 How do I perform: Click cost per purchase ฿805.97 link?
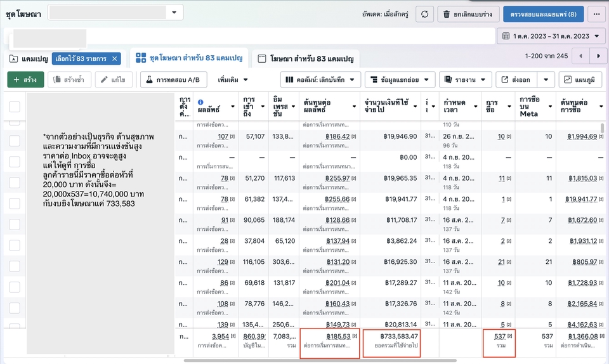click(x=584, y=262)
